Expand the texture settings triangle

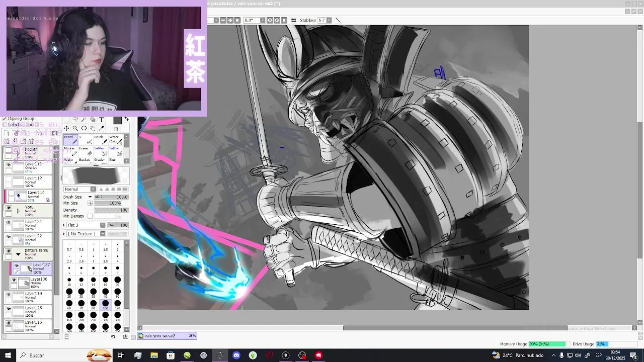pyautogui.click(x=64, y=234)
